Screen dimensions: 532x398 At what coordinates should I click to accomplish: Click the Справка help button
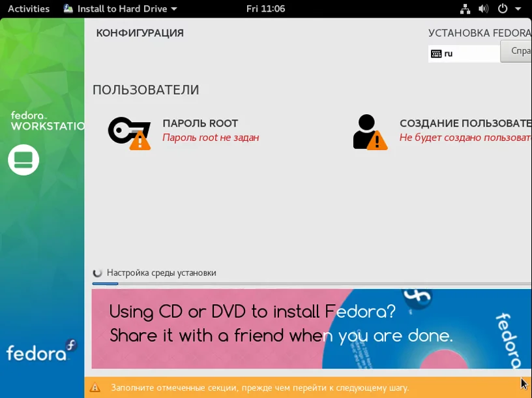[x=516, y=52]
